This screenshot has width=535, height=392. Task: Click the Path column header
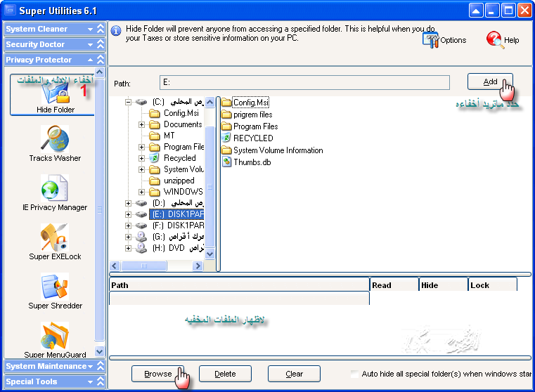point(239,285)
